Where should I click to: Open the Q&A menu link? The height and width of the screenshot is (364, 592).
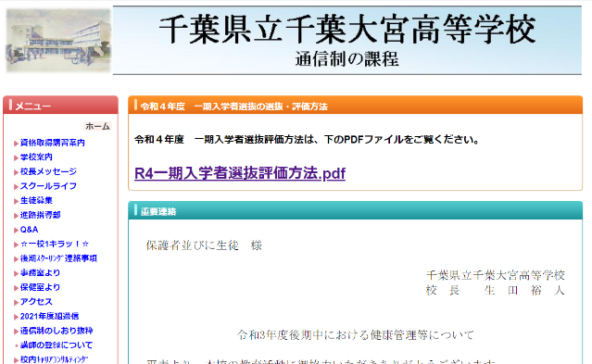click(x=29, y=229)
